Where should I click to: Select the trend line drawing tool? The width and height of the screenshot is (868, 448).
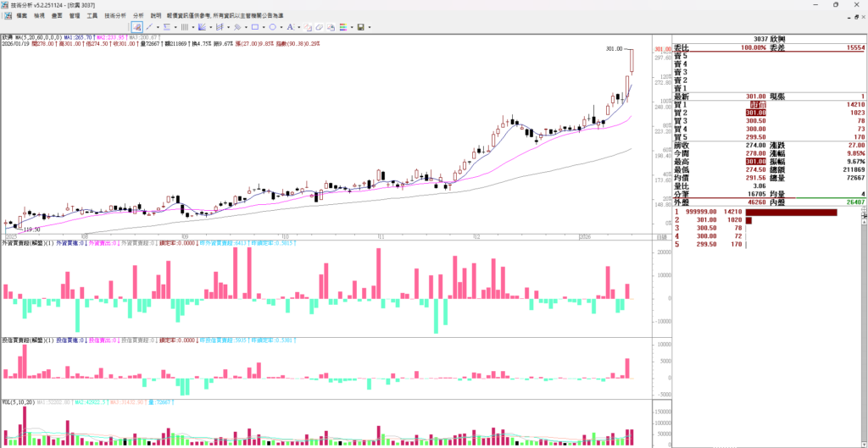coord(149,27)
